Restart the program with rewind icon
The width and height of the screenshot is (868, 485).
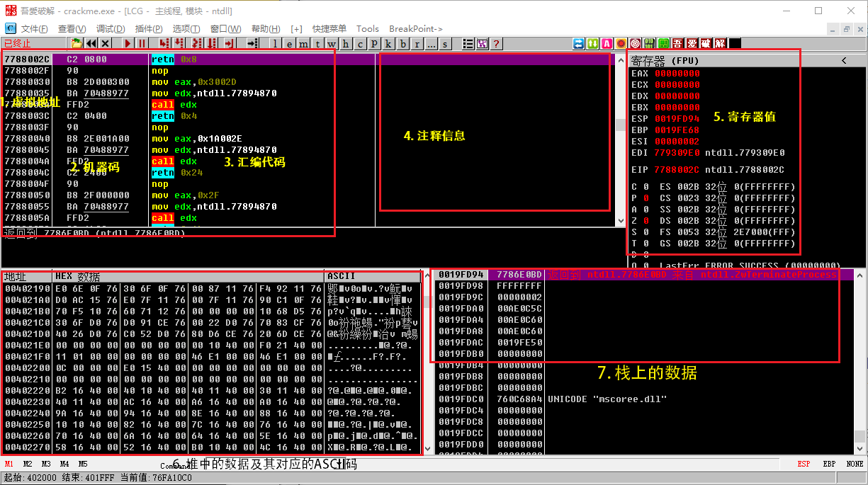[91, 44]
